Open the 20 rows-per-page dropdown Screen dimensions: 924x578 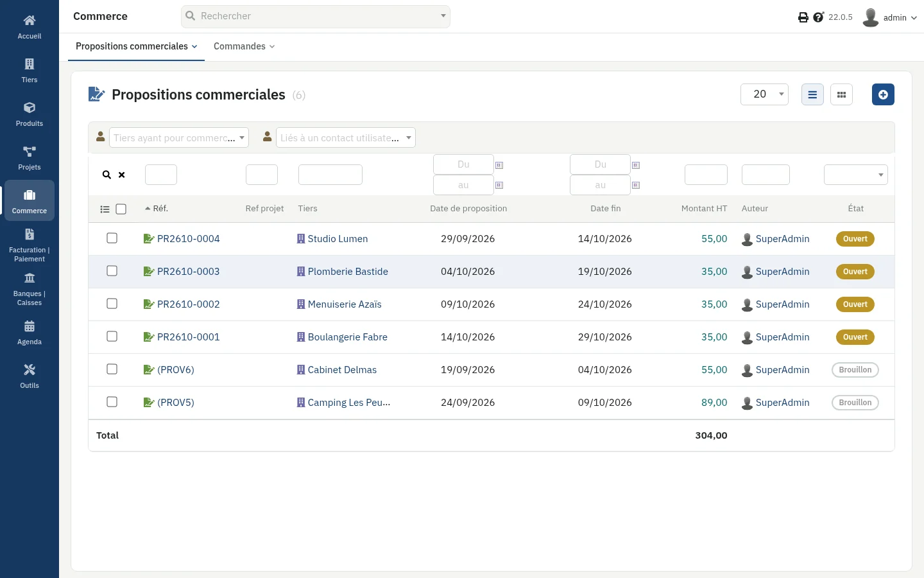tap(764, 94)
